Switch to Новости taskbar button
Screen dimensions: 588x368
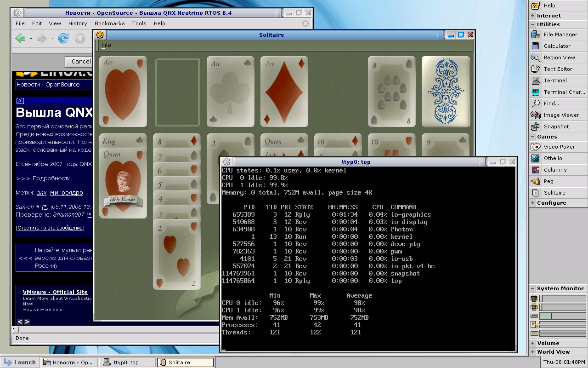[69, 362]
